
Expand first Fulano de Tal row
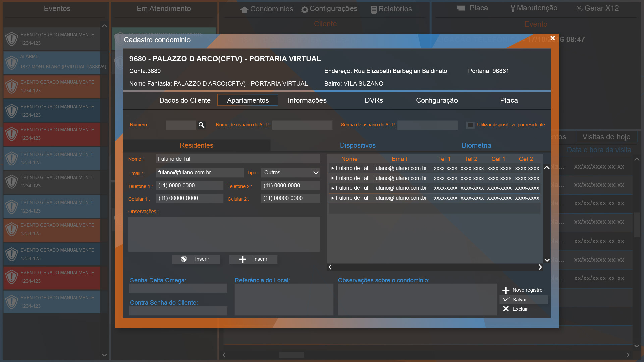(x=332, y=168)
